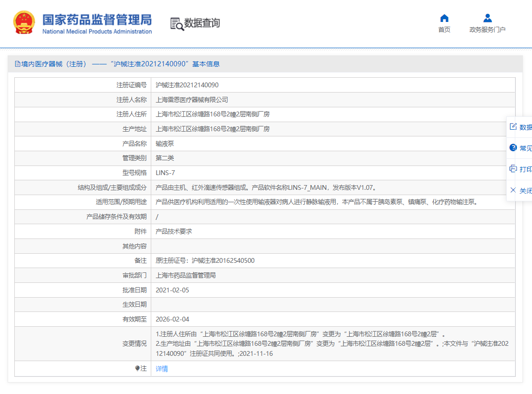Click the 适用范围/预期用途 description value
Screen dimensions: 532x394
point(317,202)
